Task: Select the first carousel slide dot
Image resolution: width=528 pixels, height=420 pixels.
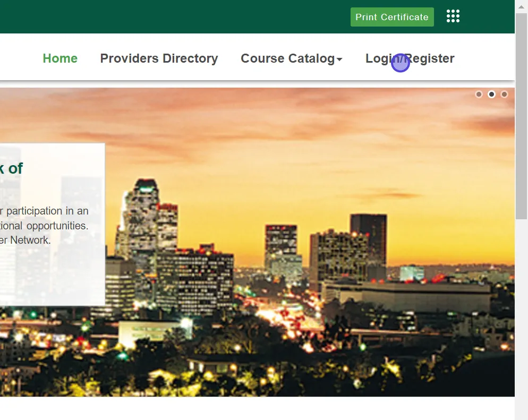Action: pyautogui.click(x=479, y=95)
